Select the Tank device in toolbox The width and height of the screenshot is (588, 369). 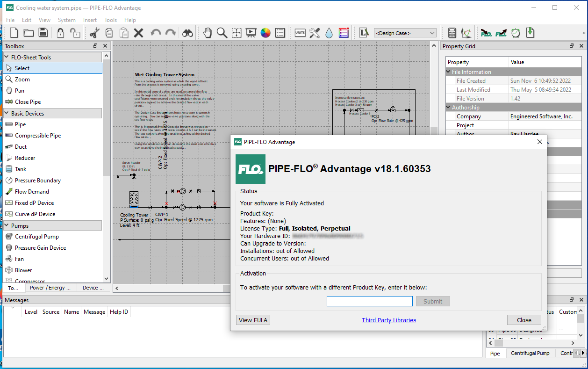[51, 169]
